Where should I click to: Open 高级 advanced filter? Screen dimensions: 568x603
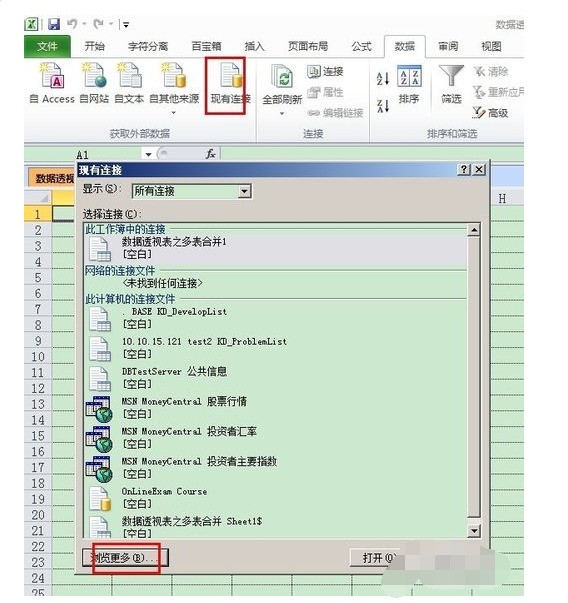[491, 113]
